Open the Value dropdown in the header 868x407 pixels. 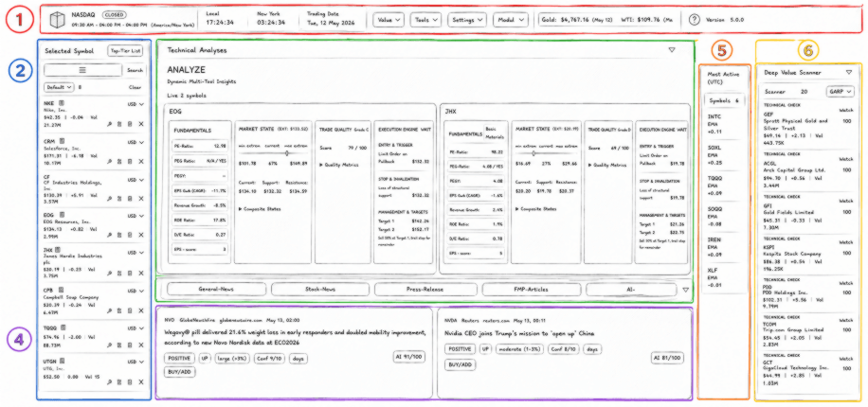click(x=389, y=20)
